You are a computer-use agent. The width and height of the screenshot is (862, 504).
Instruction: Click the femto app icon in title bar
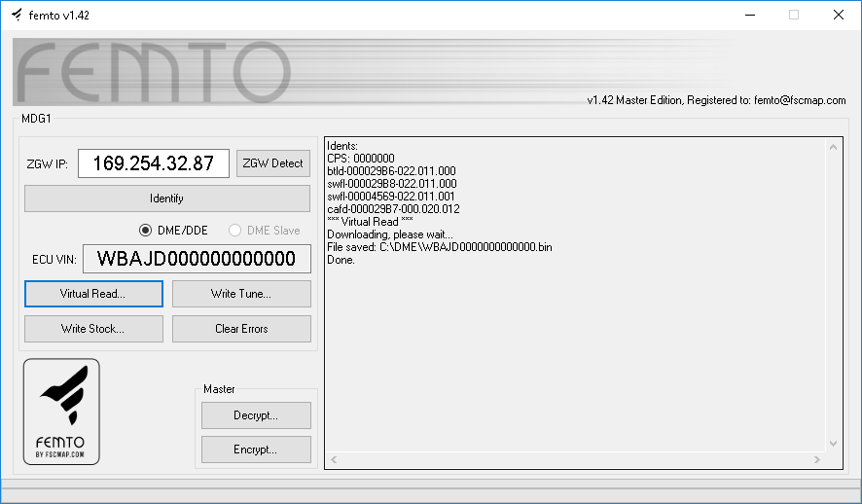click(16, 15)
